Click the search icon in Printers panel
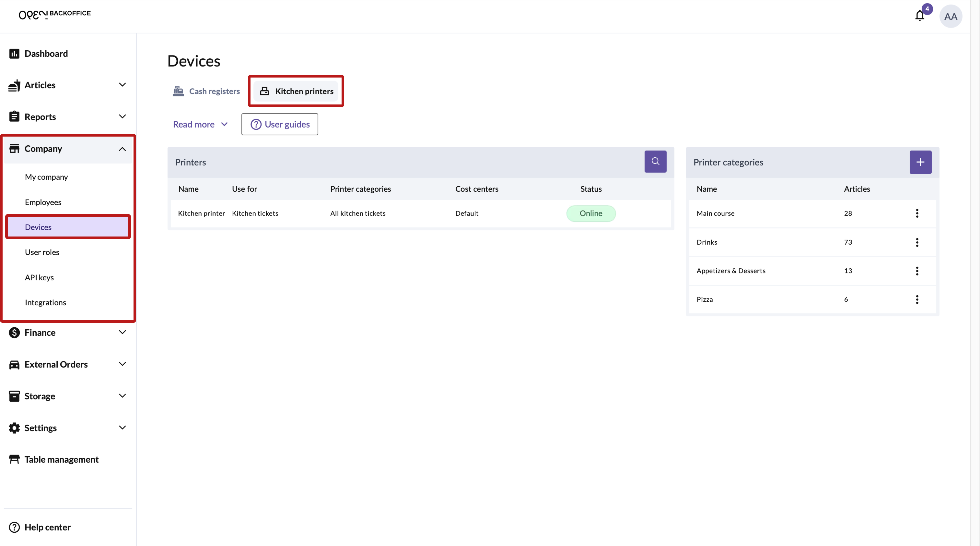980x546 pixels. pyautogui.click(x=655, y=162)
